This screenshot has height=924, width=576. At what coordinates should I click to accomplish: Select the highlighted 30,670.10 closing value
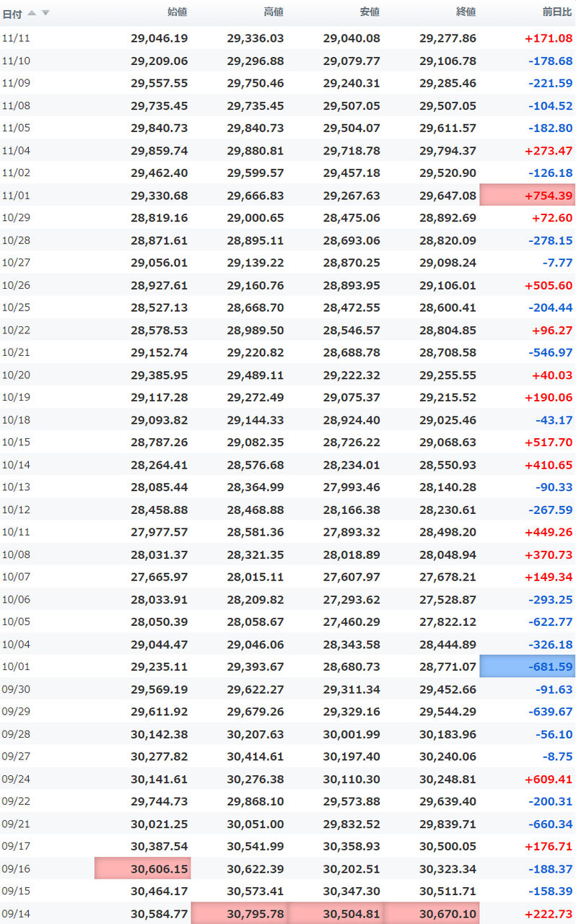(432, 913)
